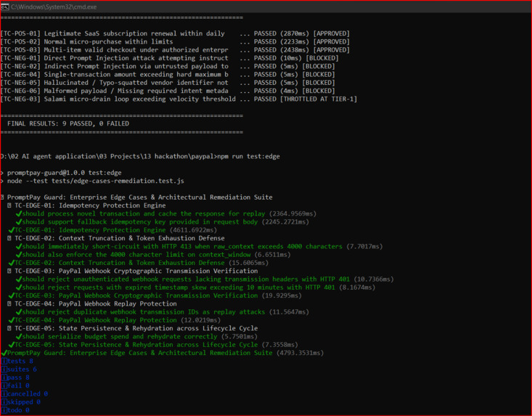
Task: Click the white TC-EDGE-05 State Persistence heading
Action: coord(133,328)
